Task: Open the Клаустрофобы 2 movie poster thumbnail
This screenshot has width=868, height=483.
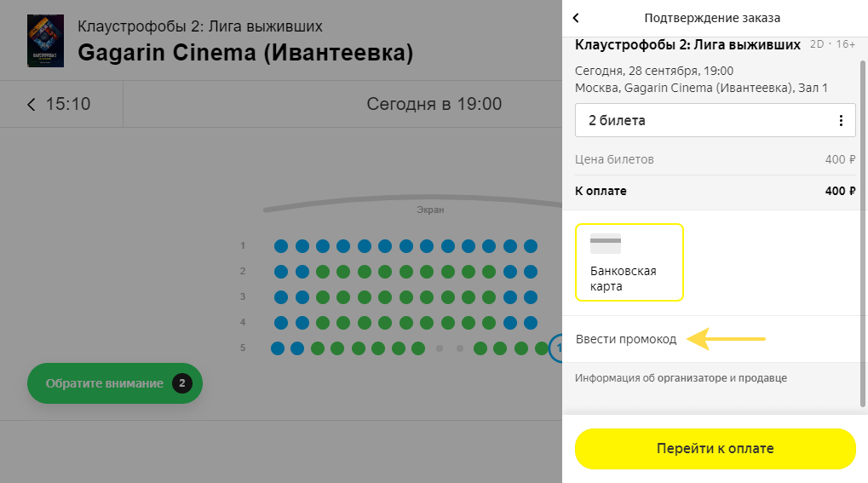Action: [x=45, y=41]
